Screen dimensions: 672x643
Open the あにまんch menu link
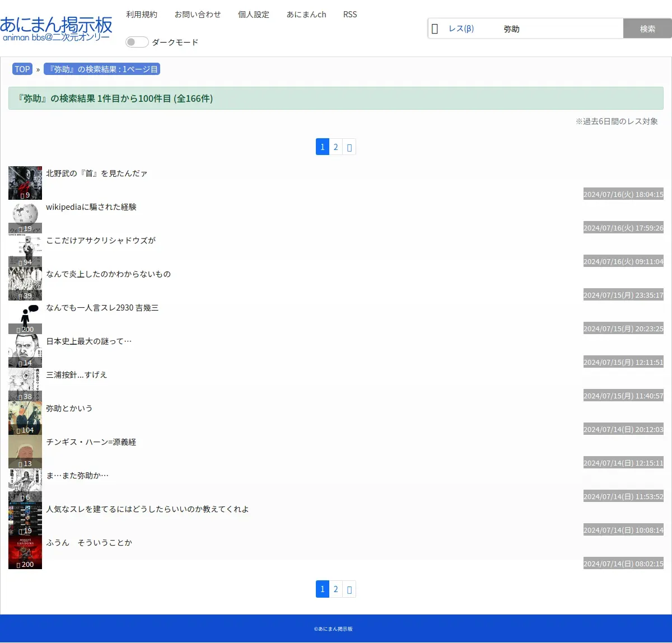tap(306, 15)
